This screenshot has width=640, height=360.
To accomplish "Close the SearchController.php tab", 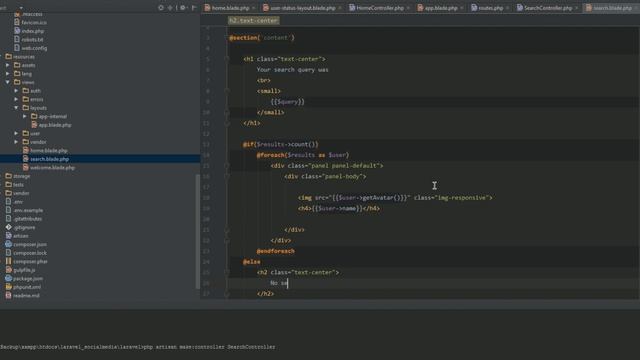I will (576, 8).
